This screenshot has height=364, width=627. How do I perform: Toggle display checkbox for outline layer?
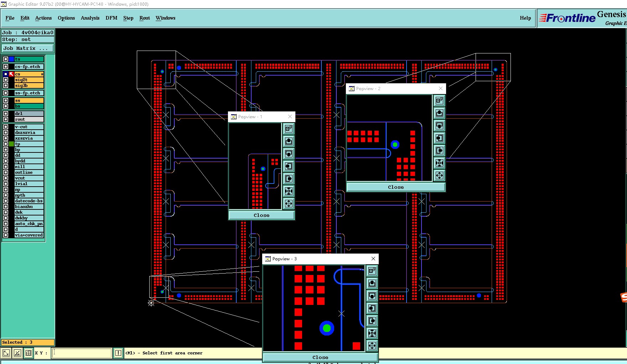pyautogui.click(x=6, y=172)
